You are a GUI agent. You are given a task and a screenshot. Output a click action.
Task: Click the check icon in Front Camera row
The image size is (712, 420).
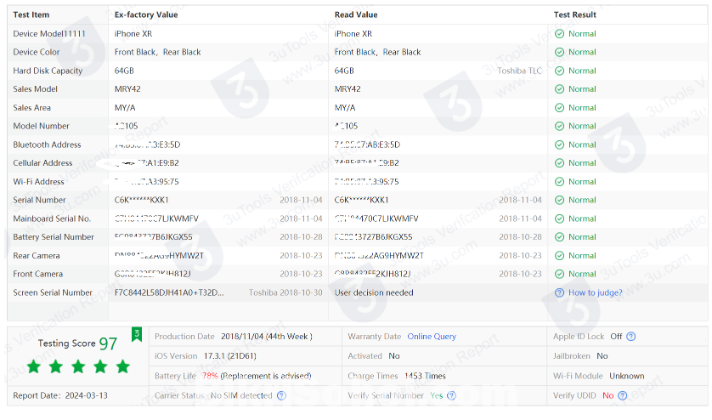pos(559,274)
